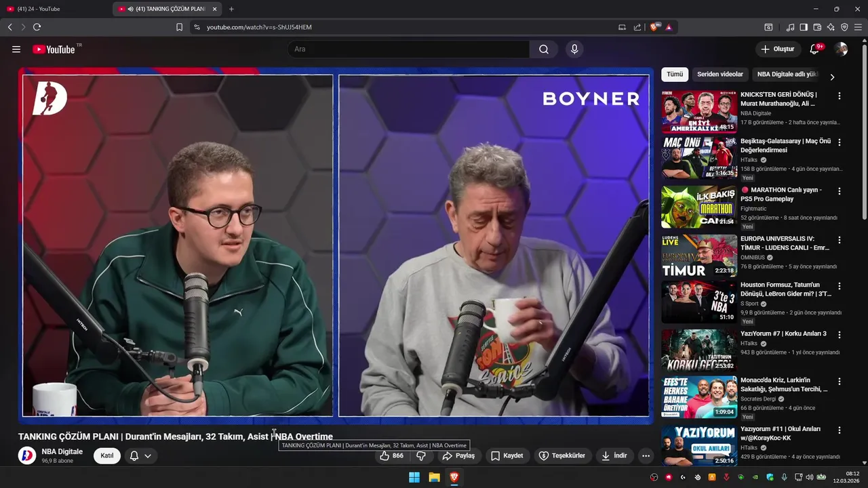Click the Katıl join button
This screenshot has width=868, height=488.
pos(107,455)
